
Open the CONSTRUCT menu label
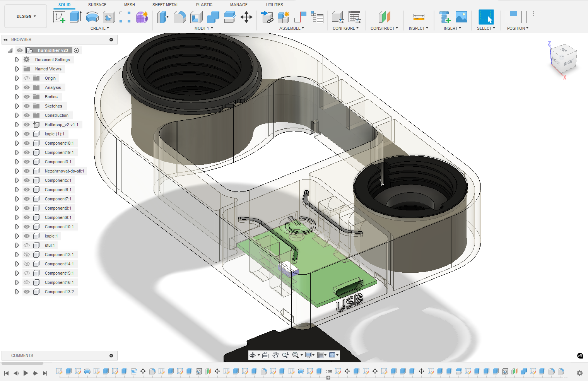384,28
